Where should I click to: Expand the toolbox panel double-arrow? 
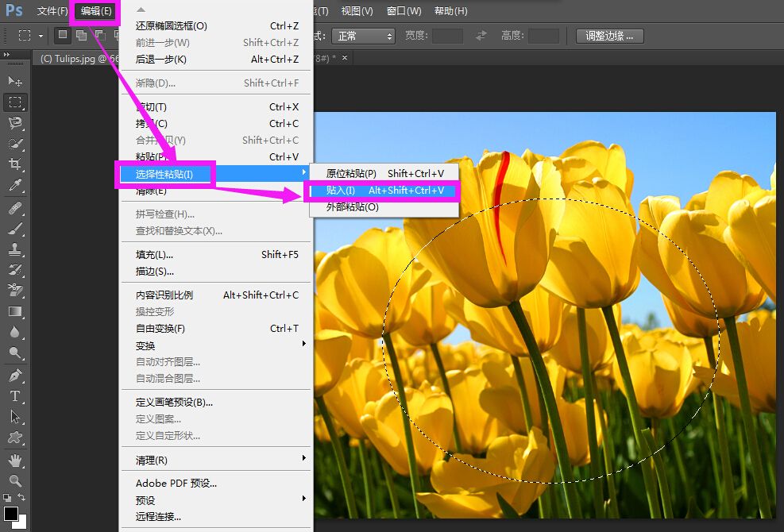(x=6, y=54)
